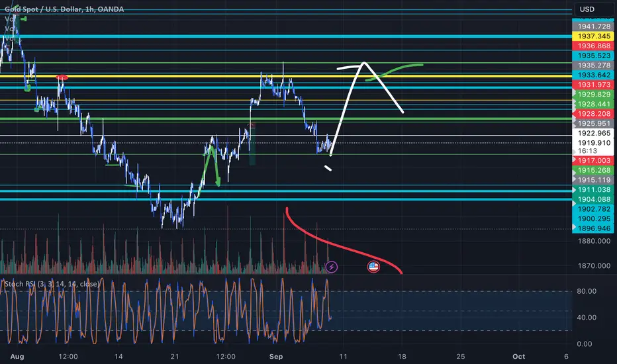Click the gray 1935.278 price label

(593, 66)
